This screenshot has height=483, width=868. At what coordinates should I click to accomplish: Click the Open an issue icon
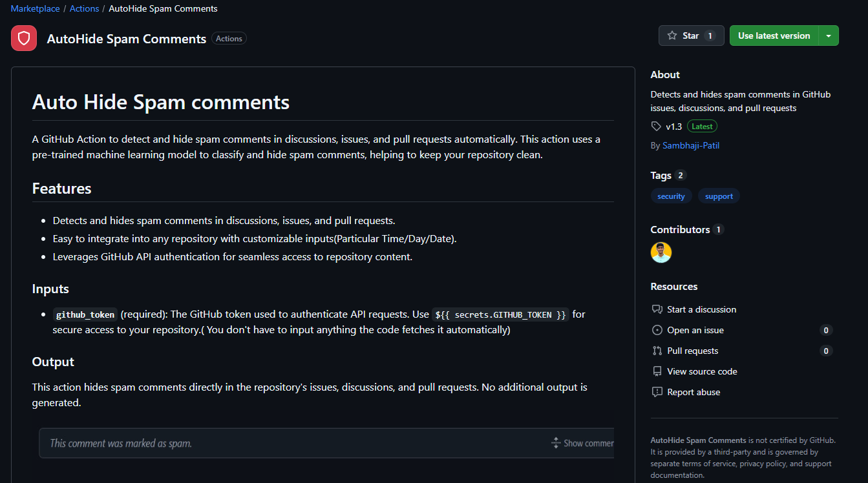[x=657, y=330]
